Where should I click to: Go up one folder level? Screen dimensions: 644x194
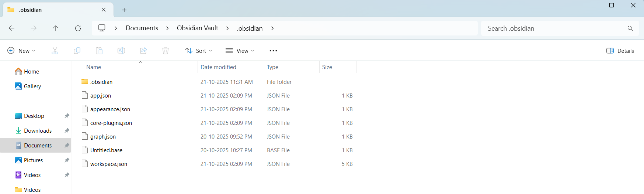coord(56,28)
